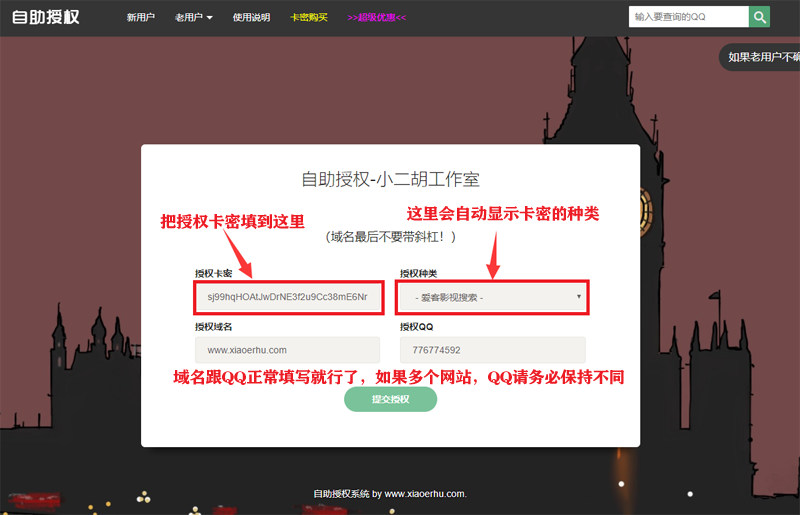This screenshot has width=800, height=515.
Task: Click the green search magnifier icon
Action: click(x=759, y=17)
